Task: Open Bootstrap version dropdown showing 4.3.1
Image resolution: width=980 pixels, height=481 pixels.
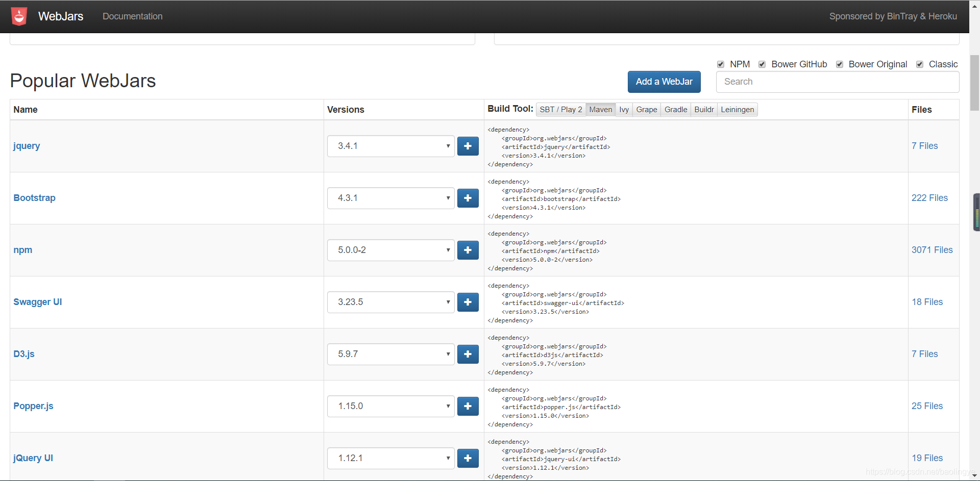Action: 390,198
